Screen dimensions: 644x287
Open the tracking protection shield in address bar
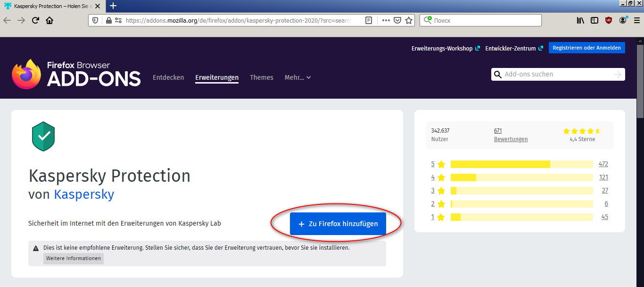[95, 20]
